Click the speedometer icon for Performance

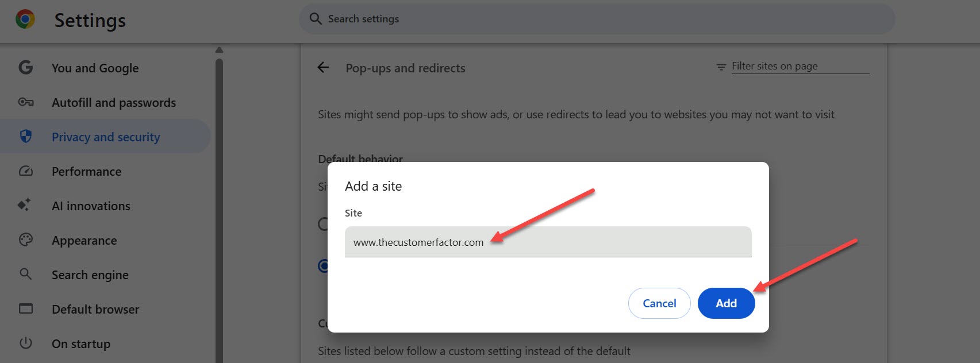point(26,171)
